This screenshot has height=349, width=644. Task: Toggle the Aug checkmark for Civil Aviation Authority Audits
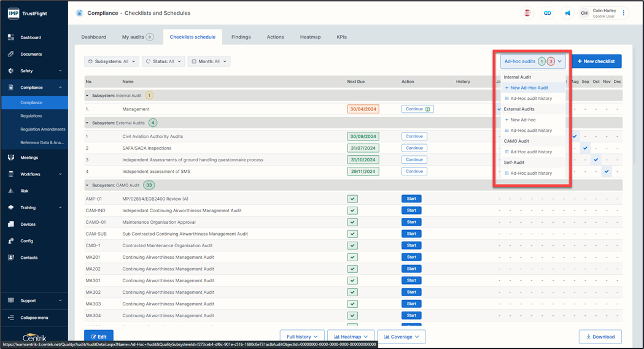pos(575,136)
